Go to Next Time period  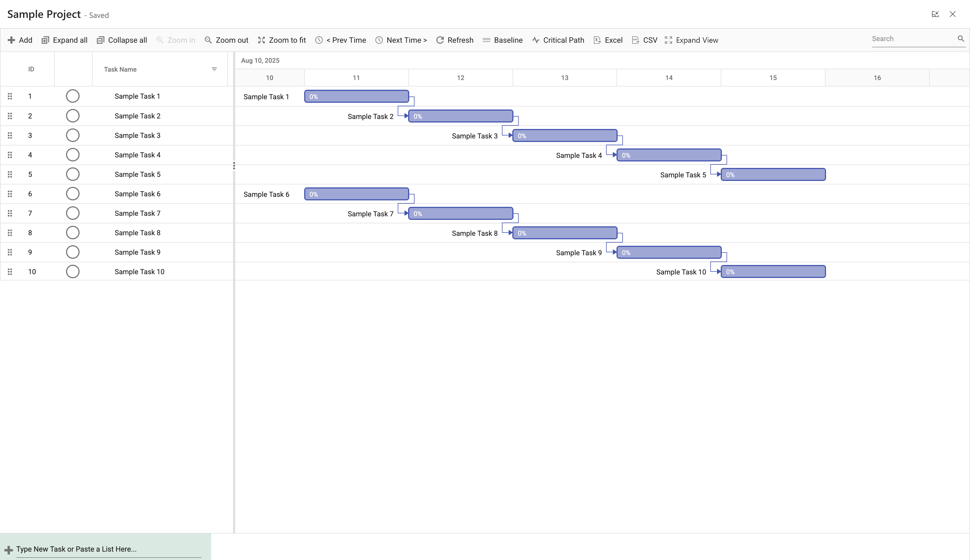click(401, 40)
